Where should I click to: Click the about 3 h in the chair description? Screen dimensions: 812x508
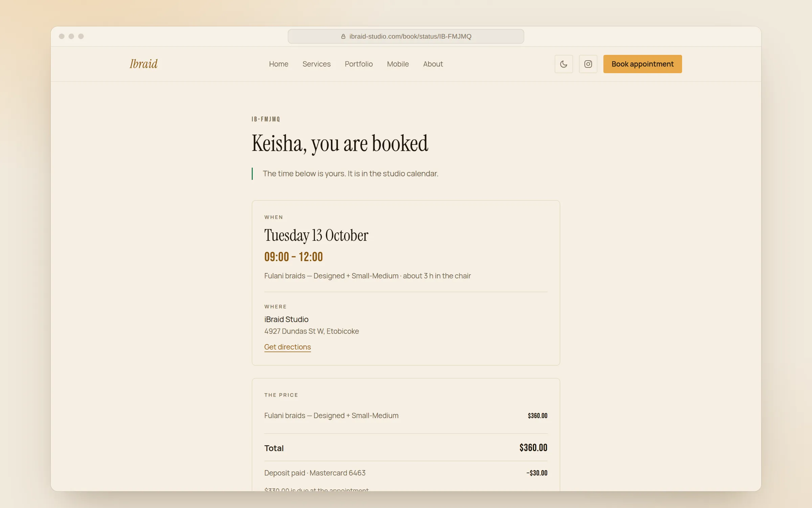[437, 276]
